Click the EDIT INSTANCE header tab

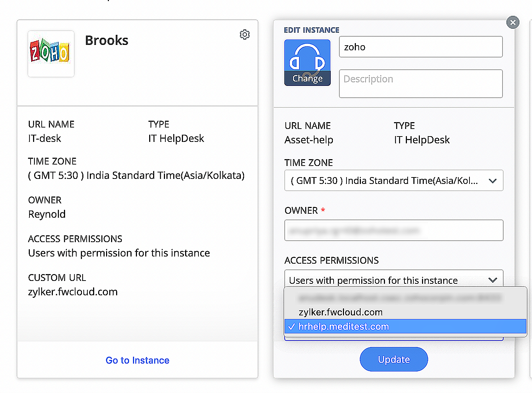pyautogui.click(x=311, y=30)
